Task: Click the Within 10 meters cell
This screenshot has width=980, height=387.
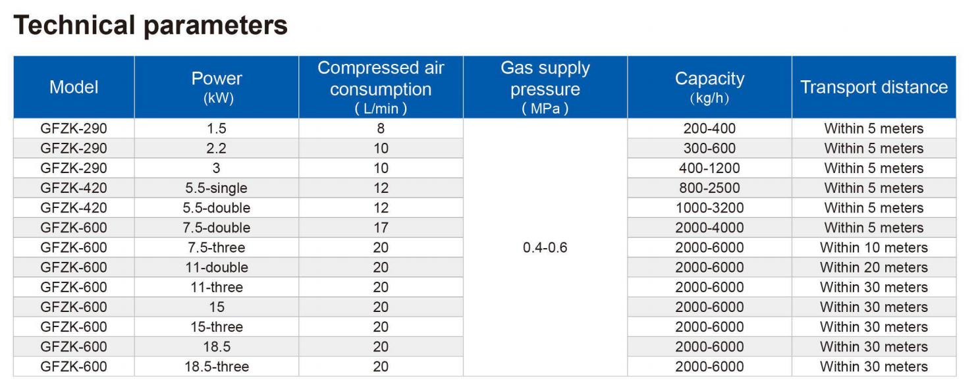Action: coord(874,247)
